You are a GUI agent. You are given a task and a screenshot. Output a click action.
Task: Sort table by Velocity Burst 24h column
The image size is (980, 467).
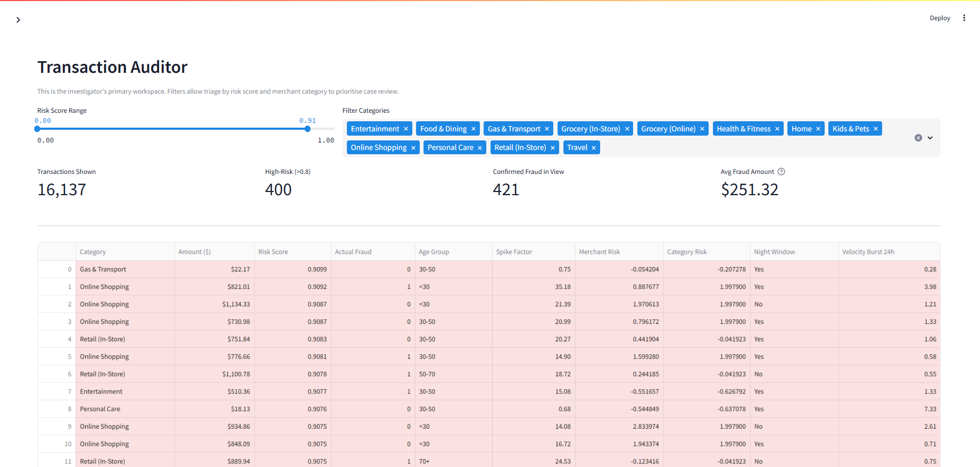[890, 252]
